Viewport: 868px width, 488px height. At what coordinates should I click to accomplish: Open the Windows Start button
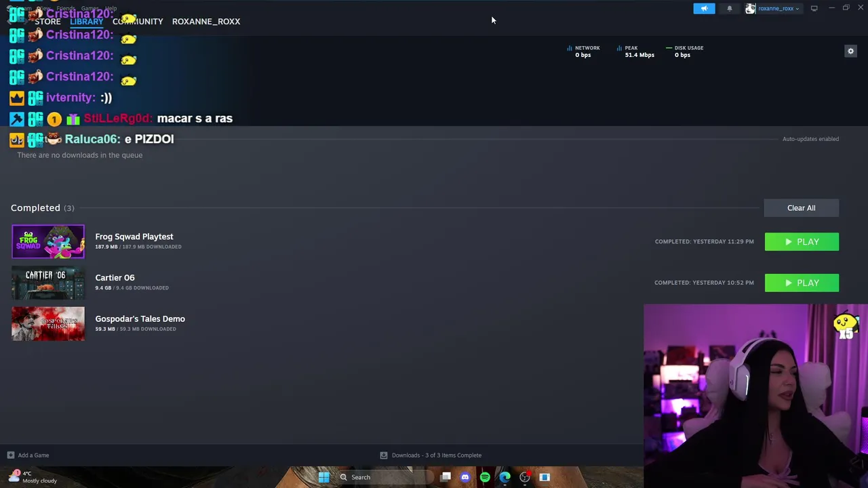click(323, 477)
